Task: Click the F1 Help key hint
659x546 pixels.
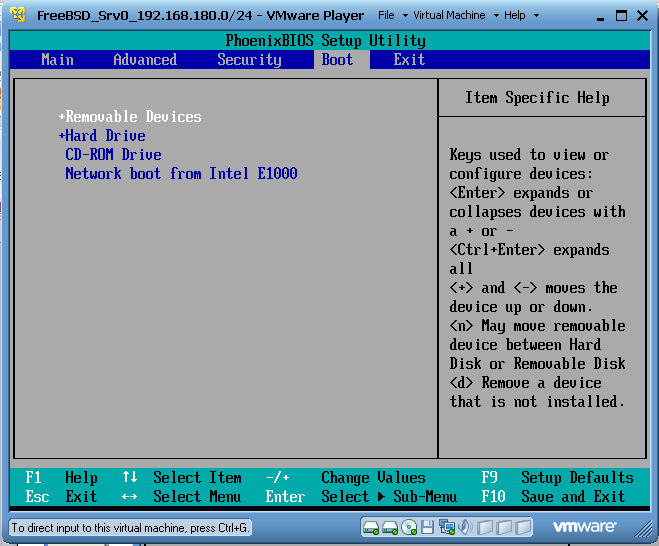Action: (61, 478)
